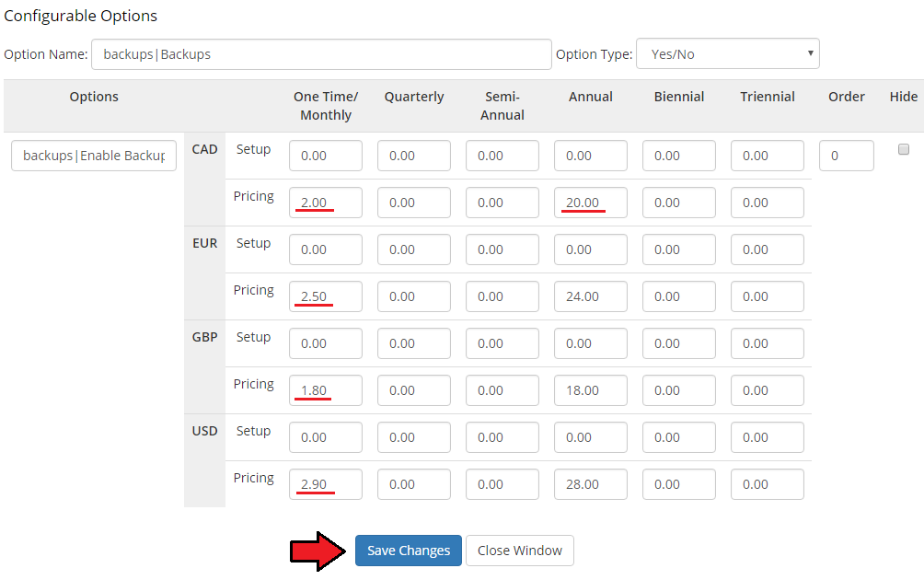Select EUR monthly pricing field 2.50
This screenshot has height=580, width=924.
(326, 296)
